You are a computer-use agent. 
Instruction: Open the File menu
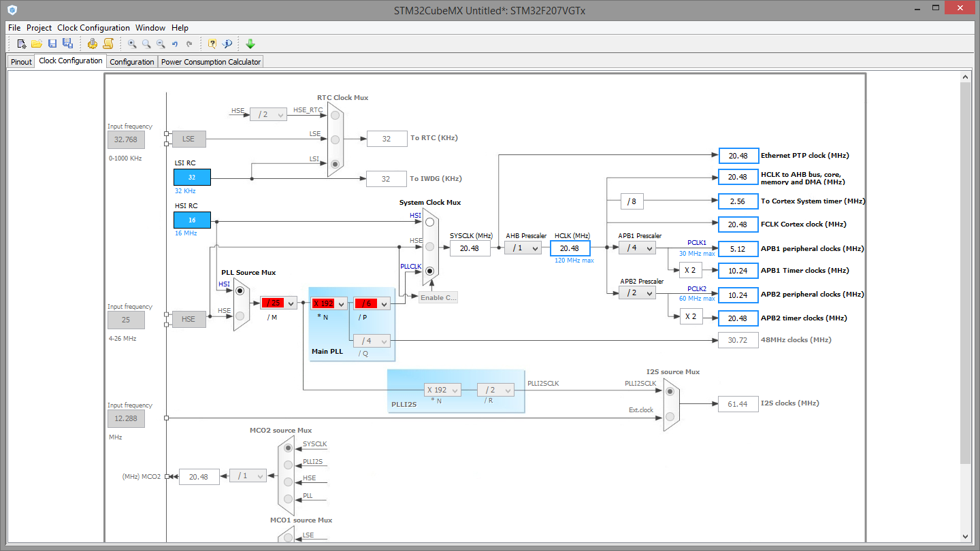(x=14, y=28)
